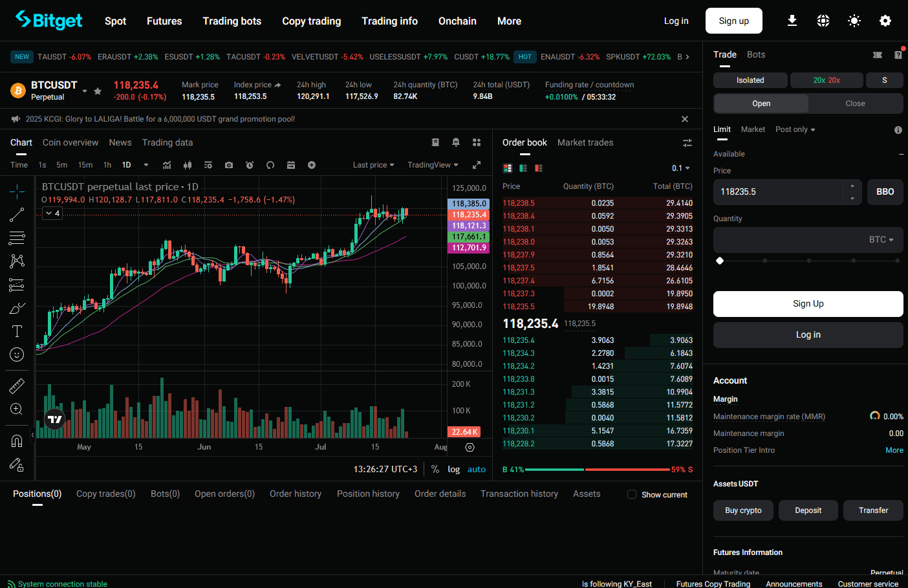Image resolution: width=908 pixels, height=588 pixels.
Task: Open Copy trading menu
Action: [312, 21]
